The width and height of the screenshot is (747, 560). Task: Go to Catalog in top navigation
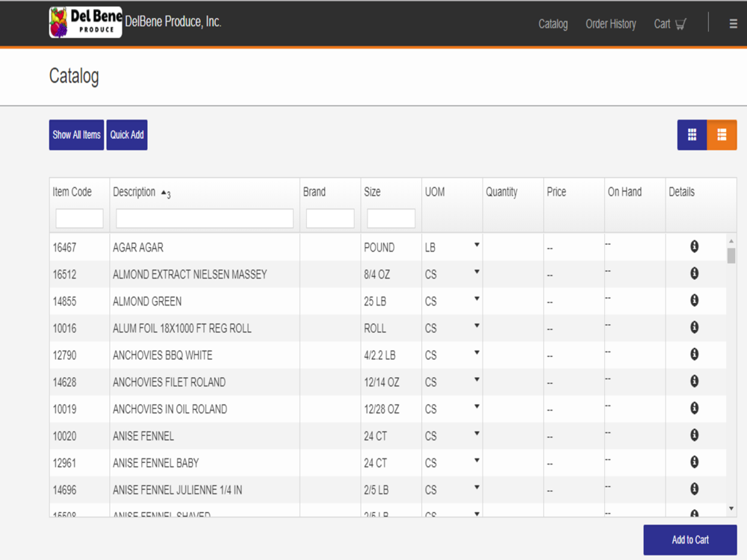click(x=553, y=24)
